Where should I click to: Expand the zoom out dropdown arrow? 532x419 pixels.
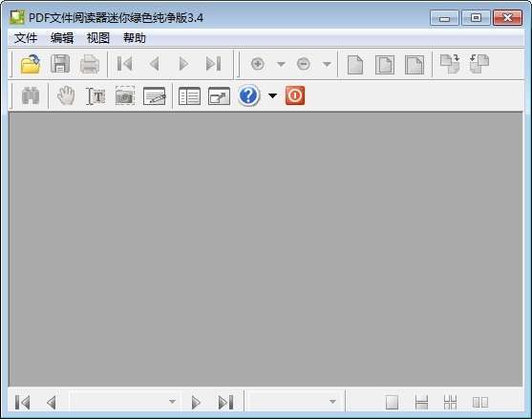[327, 64]
